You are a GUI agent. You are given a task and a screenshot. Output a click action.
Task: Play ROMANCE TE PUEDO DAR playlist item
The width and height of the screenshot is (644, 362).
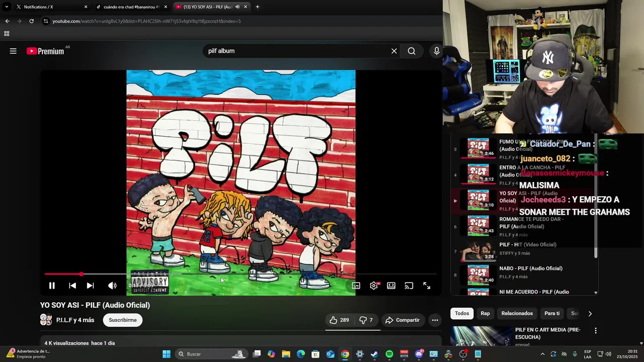click(x=523, y=226)
